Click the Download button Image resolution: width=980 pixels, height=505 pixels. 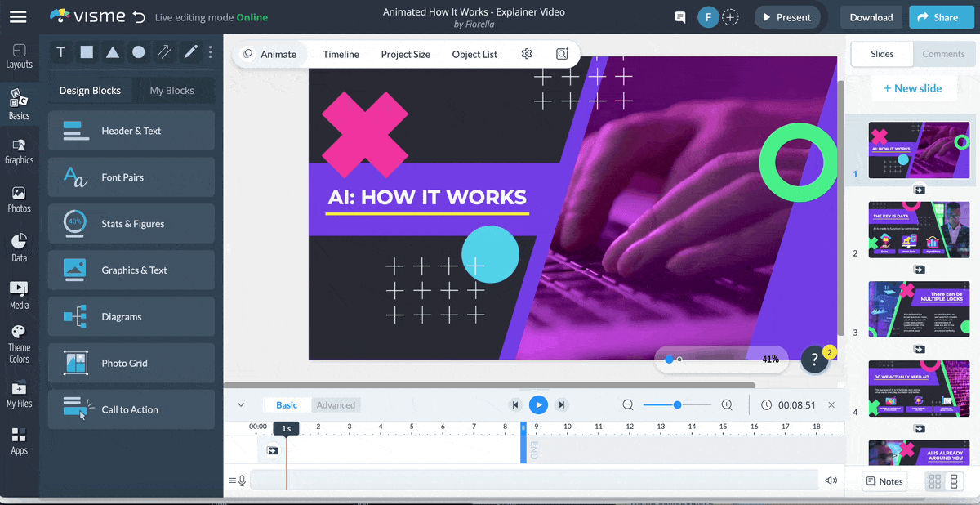click(x=871, y=17)
